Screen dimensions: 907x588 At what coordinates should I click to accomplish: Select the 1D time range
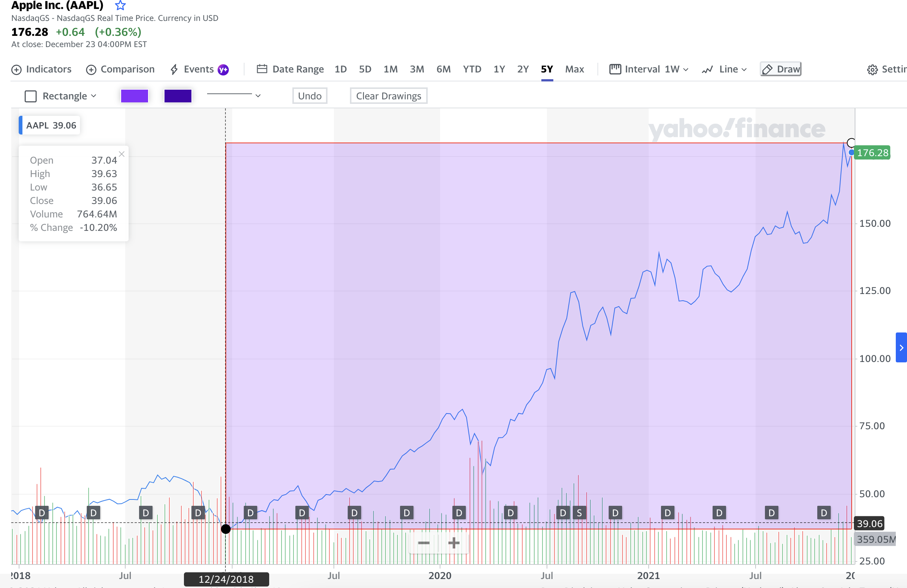341,69
